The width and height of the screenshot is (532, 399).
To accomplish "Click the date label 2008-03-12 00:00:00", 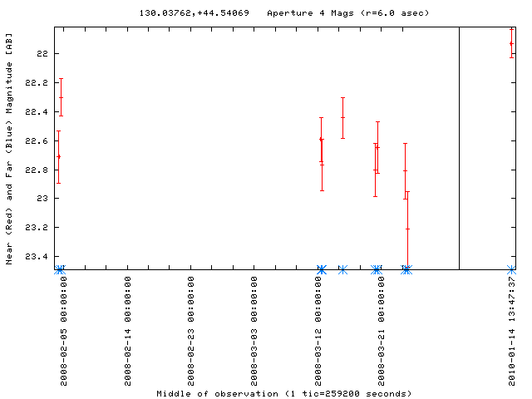I will (318, 331).
